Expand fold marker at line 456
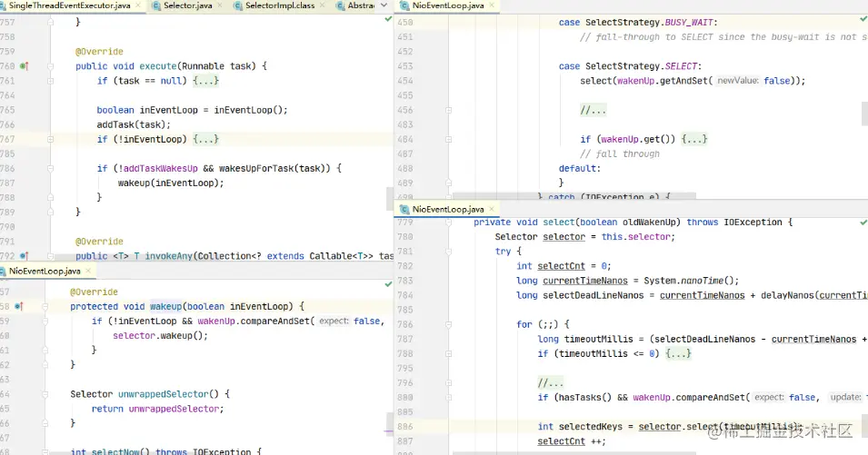 pos(448,110)
